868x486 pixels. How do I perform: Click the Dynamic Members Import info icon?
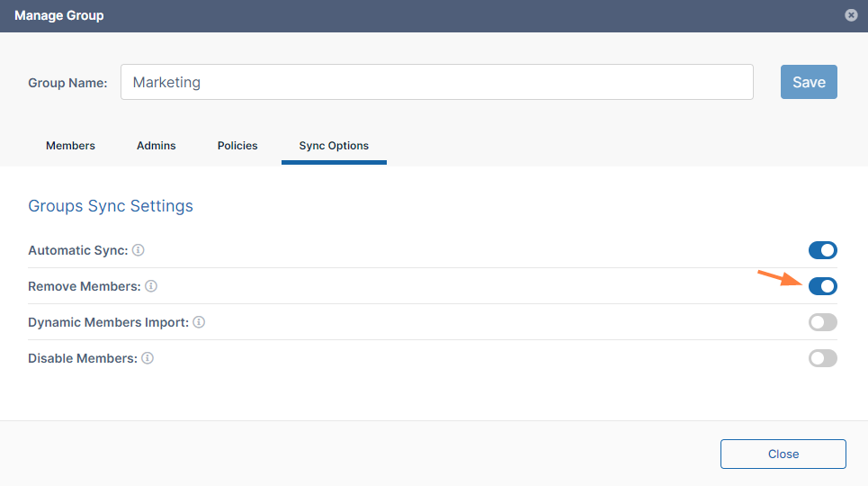[x=199, y=322]
